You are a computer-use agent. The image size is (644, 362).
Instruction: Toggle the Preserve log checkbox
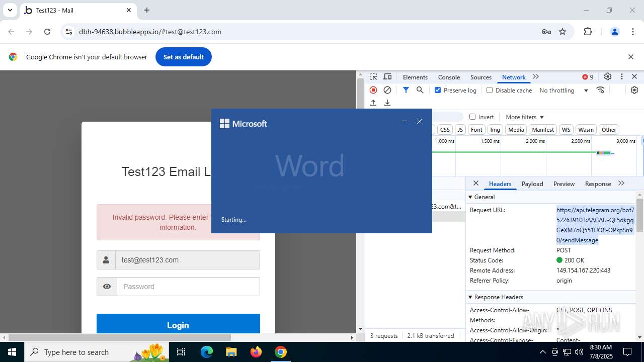pyautogui.click(x=438, y=90)
